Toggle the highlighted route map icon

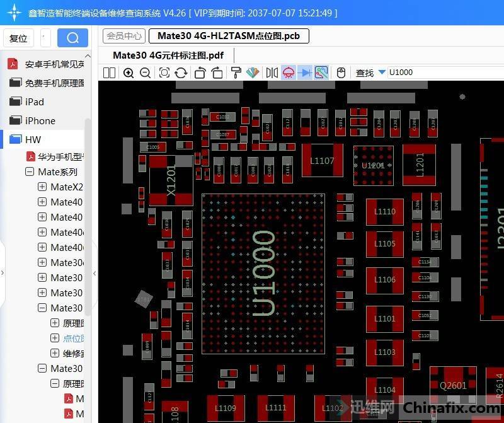[321, 73]
